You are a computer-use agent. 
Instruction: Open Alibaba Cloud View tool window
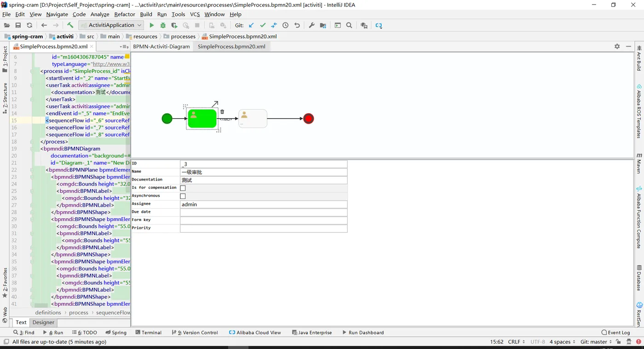tap(255, 332)
